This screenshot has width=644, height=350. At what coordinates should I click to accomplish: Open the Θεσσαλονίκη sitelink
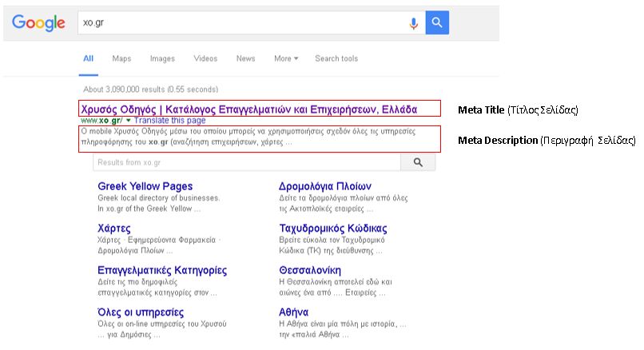click(310, 270)
